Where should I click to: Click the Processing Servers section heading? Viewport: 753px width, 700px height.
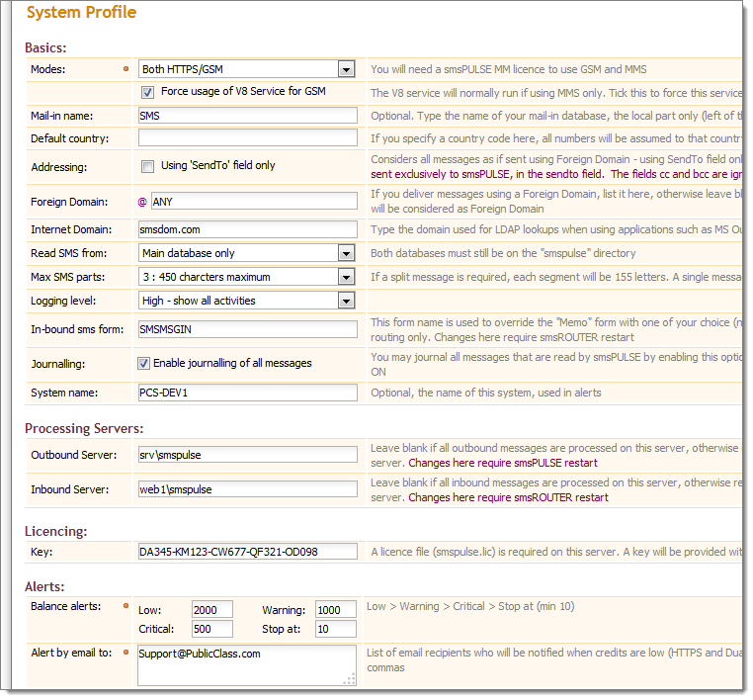pyautogui.click(x=84, y=428)
